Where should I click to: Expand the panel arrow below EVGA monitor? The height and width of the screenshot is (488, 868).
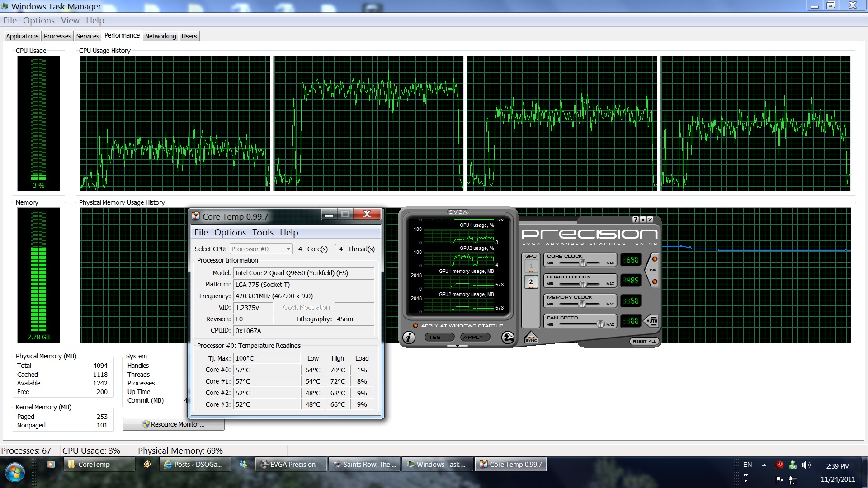coord(458,346)
